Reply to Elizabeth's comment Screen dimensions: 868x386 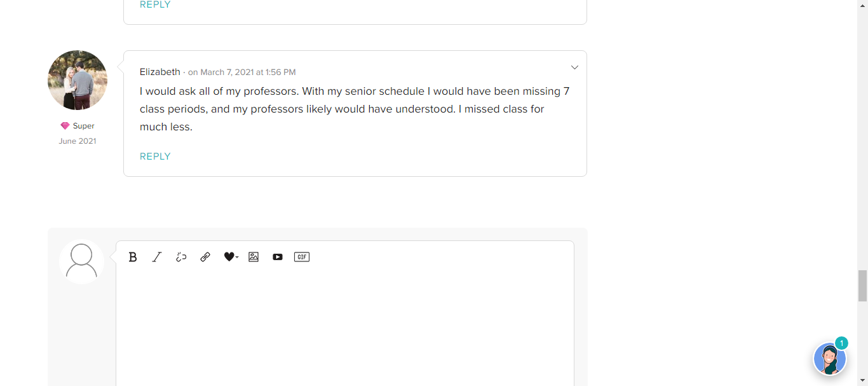(x=155, y=156)
